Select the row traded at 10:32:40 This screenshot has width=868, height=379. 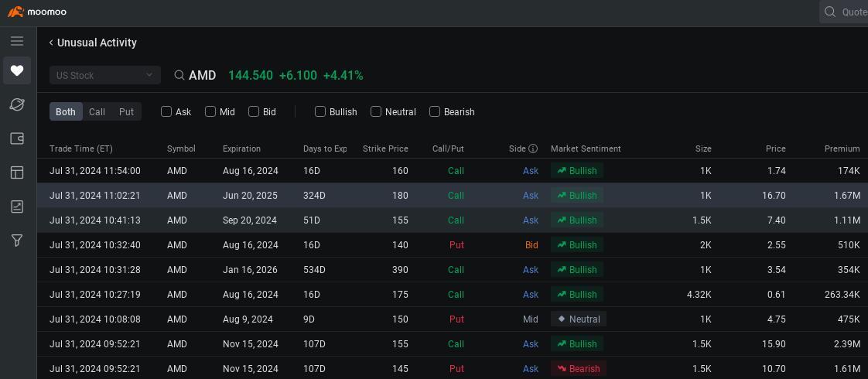tap(453, 245)
